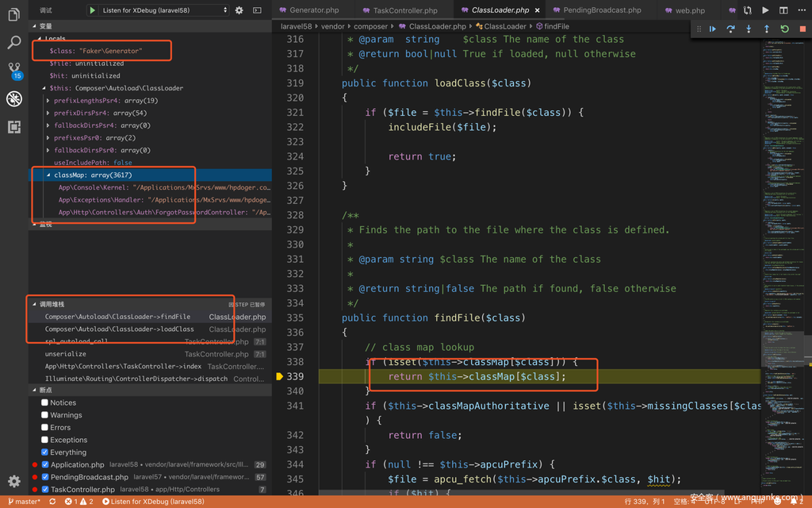Viewport: 812px width, 508px height.
Task: Enable the Exceptions breakpoint checkbox
Action: tap(45, 440)
